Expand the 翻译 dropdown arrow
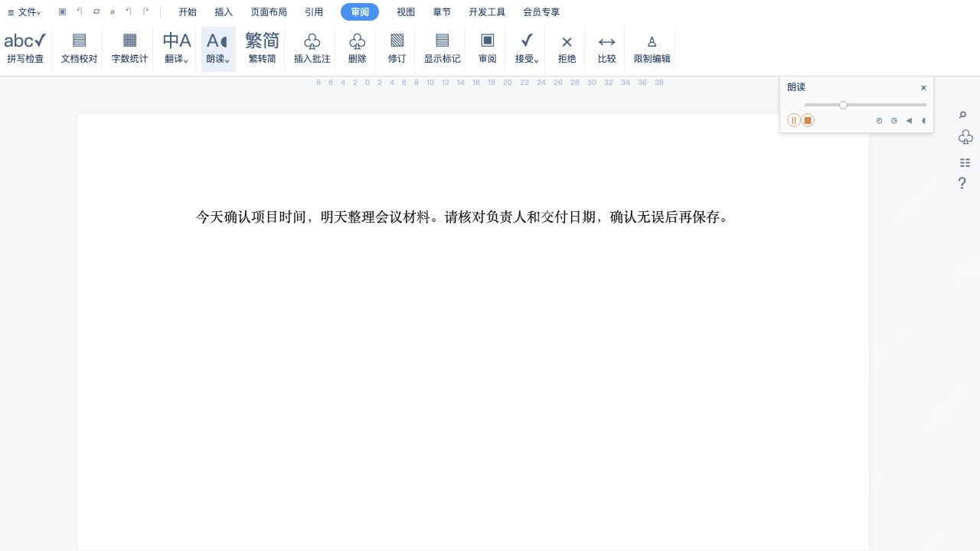The width and height of the screenshot is (980, 551). 186,60
